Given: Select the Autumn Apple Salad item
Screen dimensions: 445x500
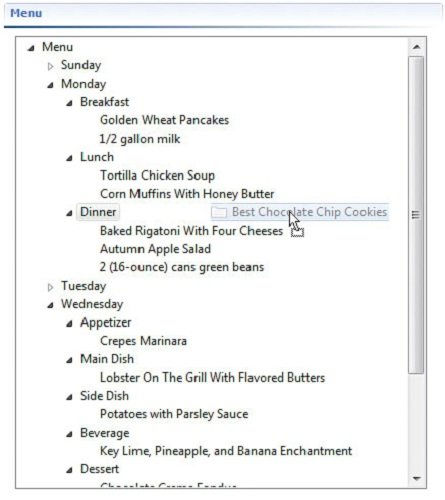Looking at the screenshot, I should click(x=155, y=249).
